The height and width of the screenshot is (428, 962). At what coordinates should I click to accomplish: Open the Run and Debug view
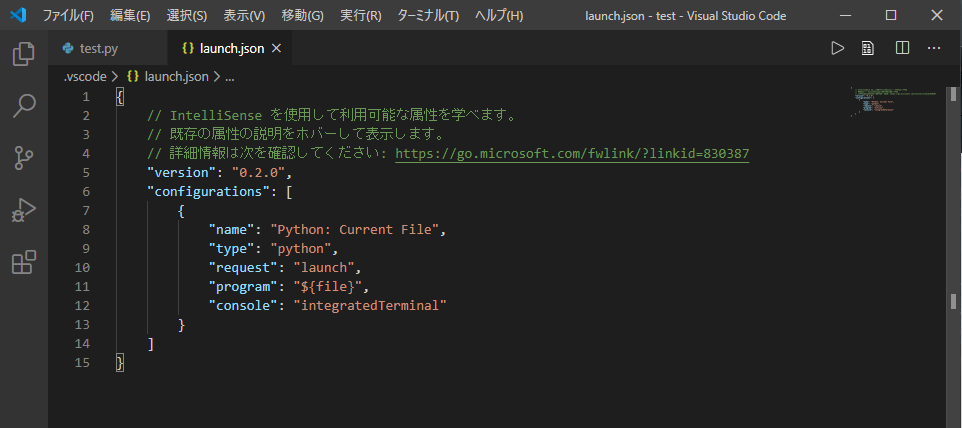24,211
